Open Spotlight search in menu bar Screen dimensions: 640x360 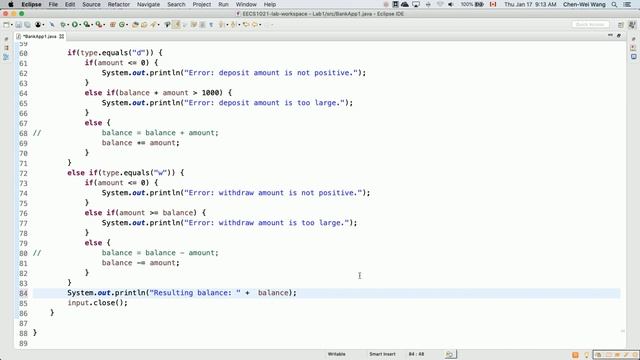click(614, 4)
